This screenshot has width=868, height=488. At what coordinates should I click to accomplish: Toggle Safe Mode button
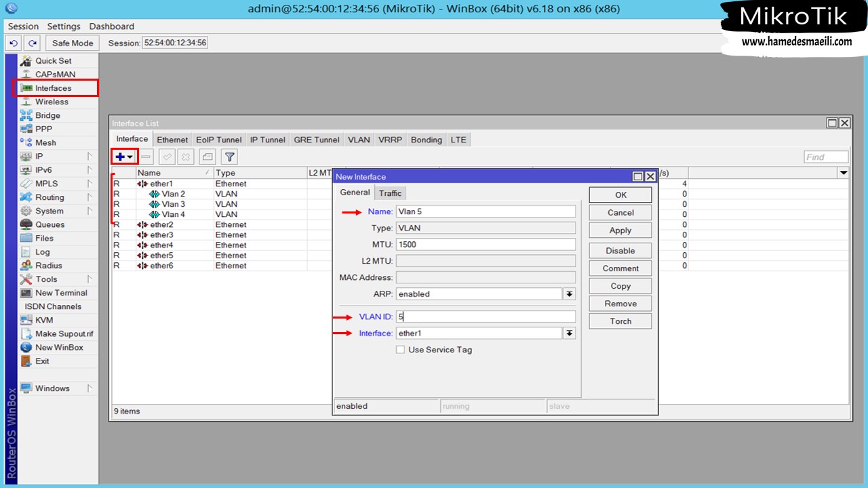pos(73,43)
